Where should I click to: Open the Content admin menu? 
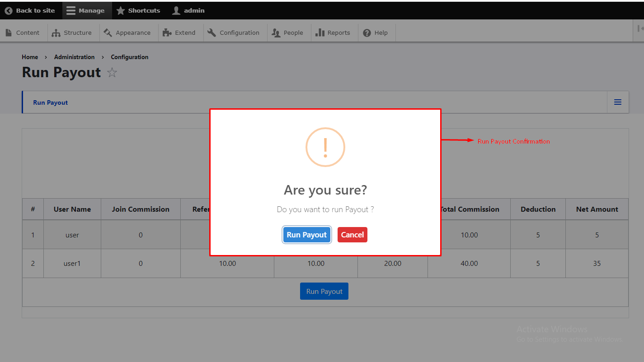(x=23, y=32)
